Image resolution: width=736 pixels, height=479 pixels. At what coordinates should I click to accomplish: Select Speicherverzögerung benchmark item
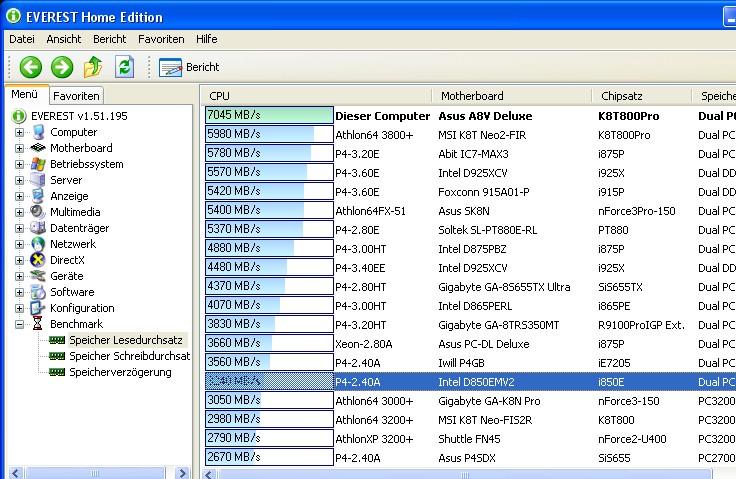(120, 372)
